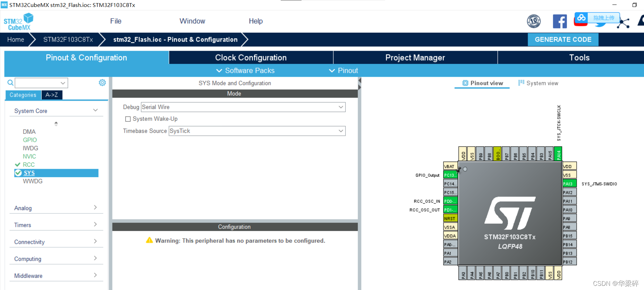Image resolution: width=644 pixels, height=290 pixels.
Task: Open the Software Packs dropdown
Action: [245, 71]
